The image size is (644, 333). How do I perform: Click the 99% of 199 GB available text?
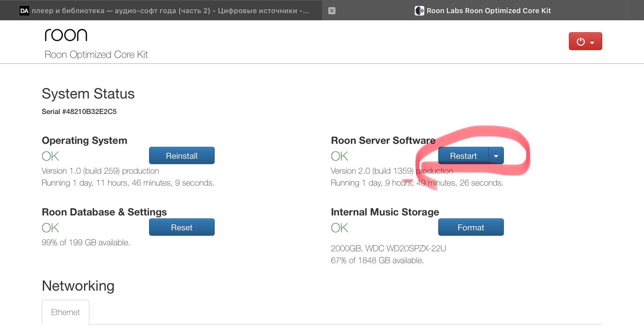point(86,243)
